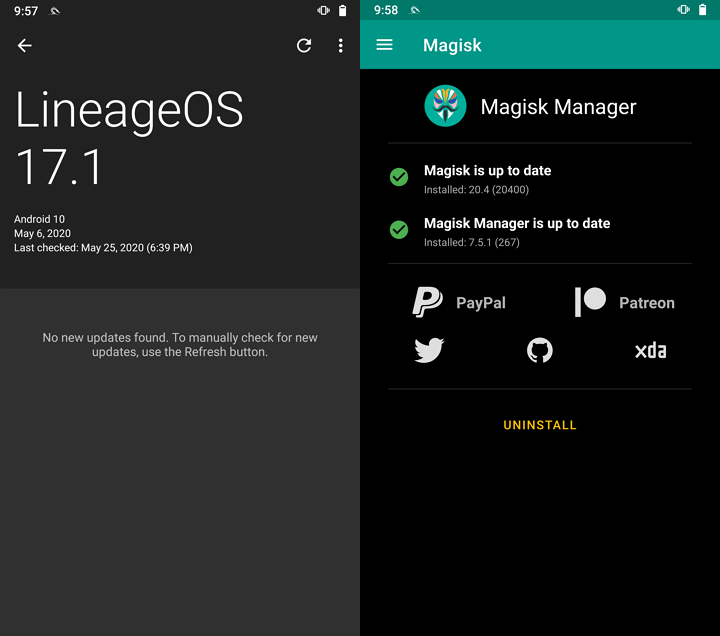Viewport: 720px width, 636px height.
Task: Tap the back arrow in LineageOS updater
Action: [25, 46]
